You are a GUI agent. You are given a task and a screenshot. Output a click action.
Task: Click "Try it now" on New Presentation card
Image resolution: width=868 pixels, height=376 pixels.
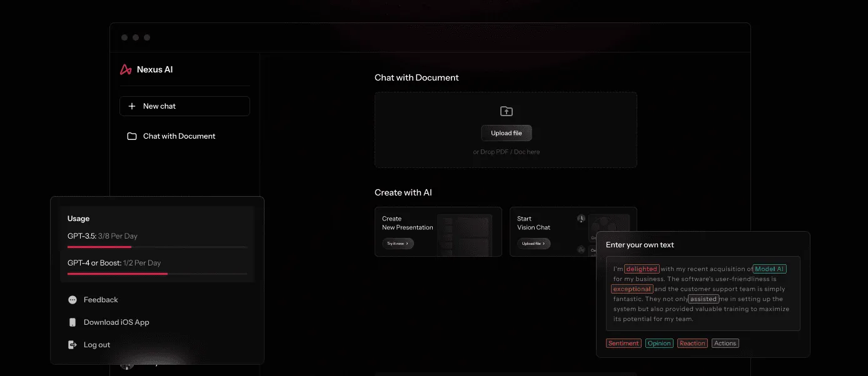tap(398, 244)
